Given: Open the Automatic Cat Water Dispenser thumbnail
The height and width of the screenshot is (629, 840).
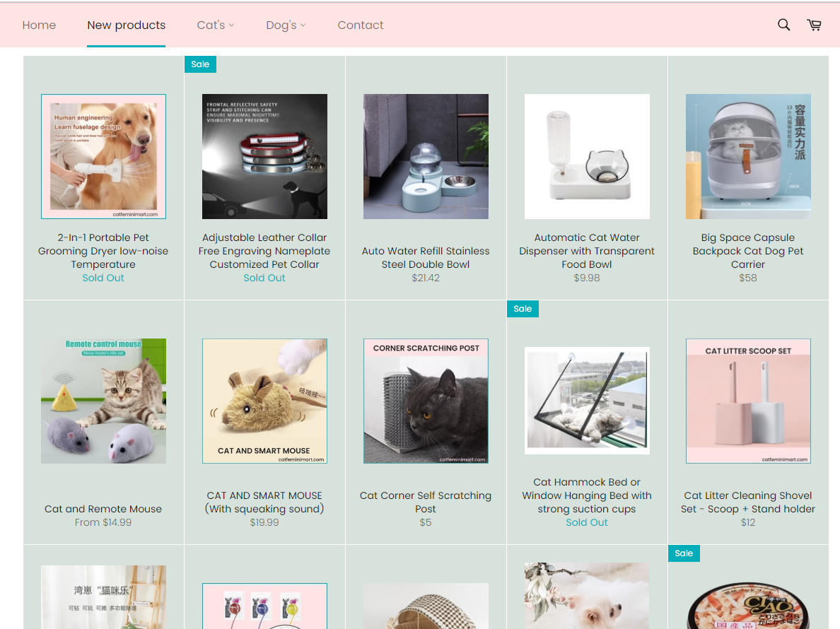Looking at the screenshot, I should coord(587,156).
